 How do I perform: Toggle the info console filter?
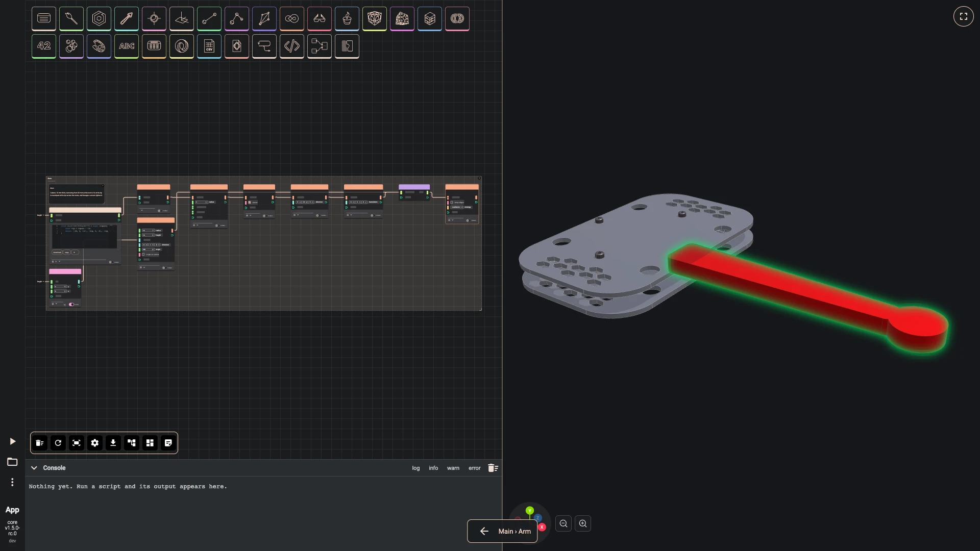433,468
